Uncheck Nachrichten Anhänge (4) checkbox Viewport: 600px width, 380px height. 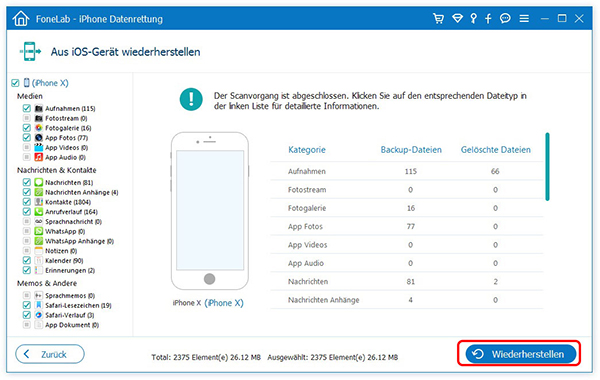pyautogui.click(x=26, y=192)
